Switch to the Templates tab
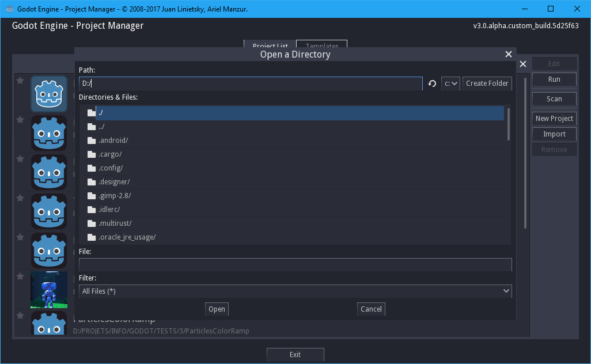The width and height of the screenshot is (591, 364). 322,44
